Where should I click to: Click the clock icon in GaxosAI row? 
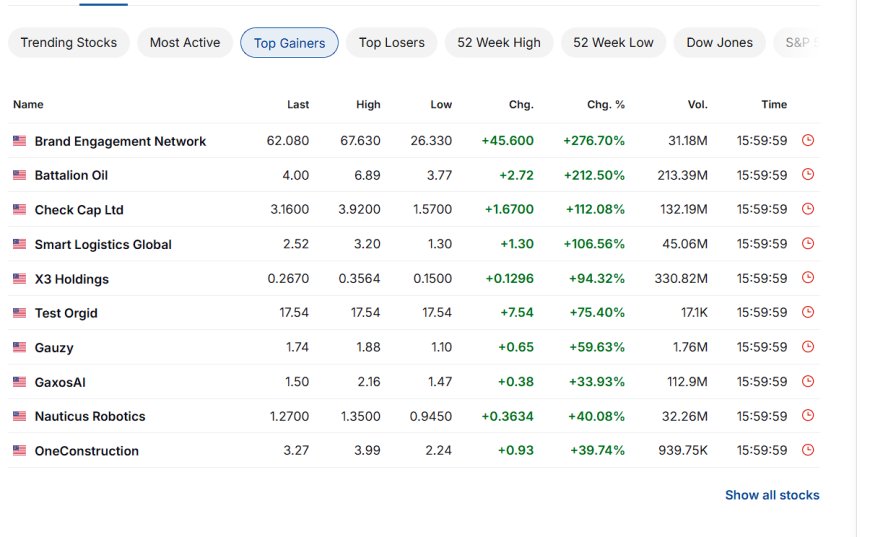808,381
